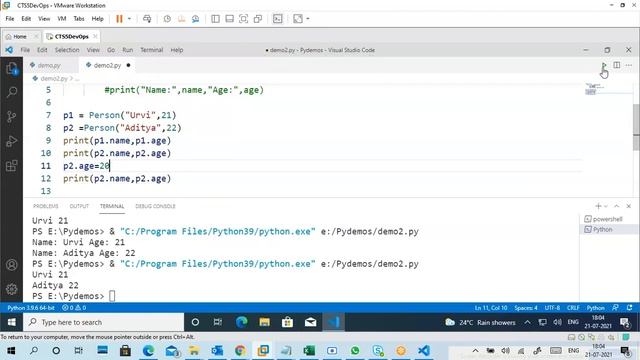Change the encoding via UTF-8 status item
640x360 pixels.
[552, 308]
